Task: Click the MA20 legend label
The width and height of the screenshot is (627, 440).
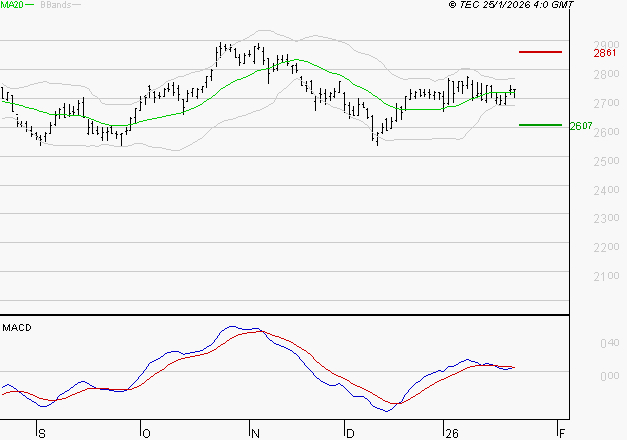Action: pos(12,5)
